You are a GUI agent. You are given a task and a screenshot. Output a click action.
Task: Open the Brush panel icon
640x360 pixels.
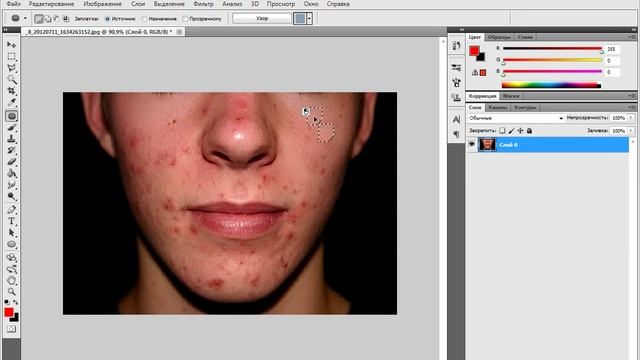[x=456, y=82]
